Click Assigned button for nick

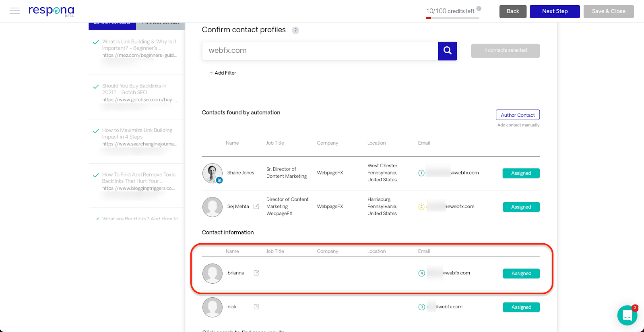(x=521, y=307)
